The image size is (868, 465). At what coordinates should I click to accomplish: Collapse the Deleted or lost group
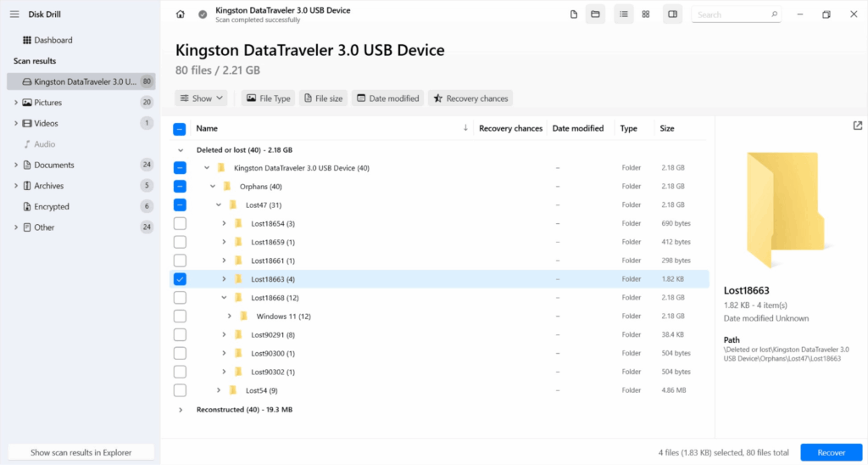click(180, 149)
